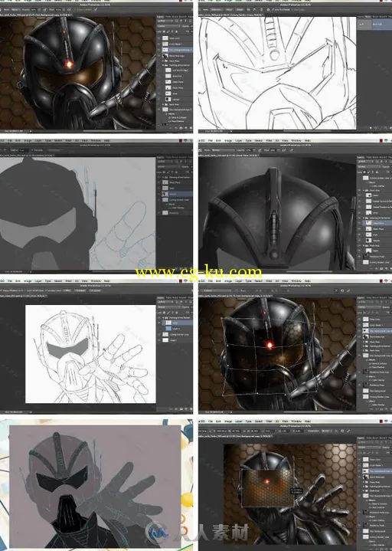Open Filter menu in gray helmet render screenshot

pyautogui.click(x=269, y=140)
